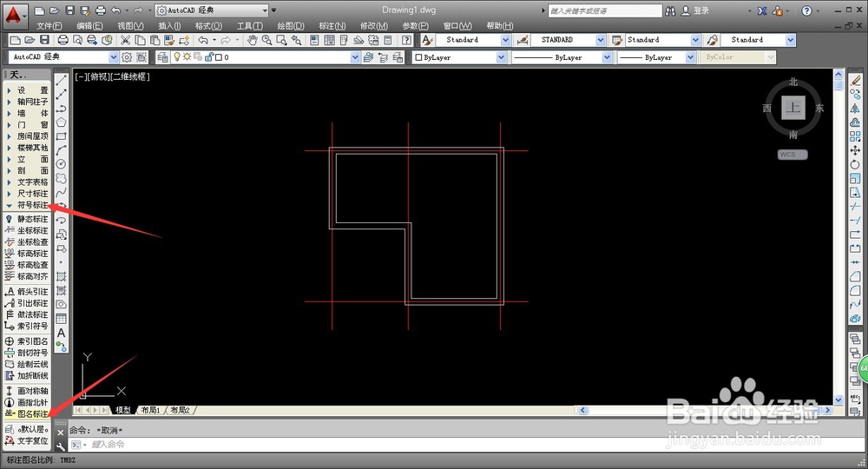Image resolution: width=868 pixels, height=469 pixels.
Task: Click the Dimension Style icon
Action: [522, 40]
